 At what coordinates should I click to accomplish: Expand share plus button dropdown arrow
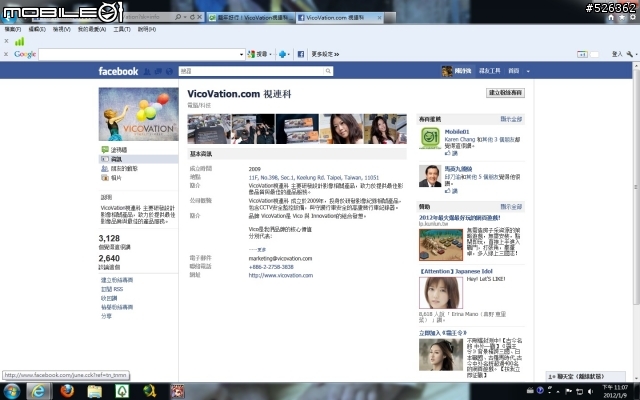(x=289, y=54)
